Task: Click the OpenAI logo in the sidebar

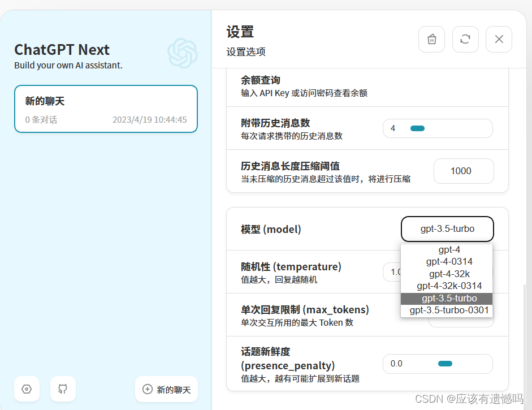Action: pyautogui.click(x=183, y=53)
